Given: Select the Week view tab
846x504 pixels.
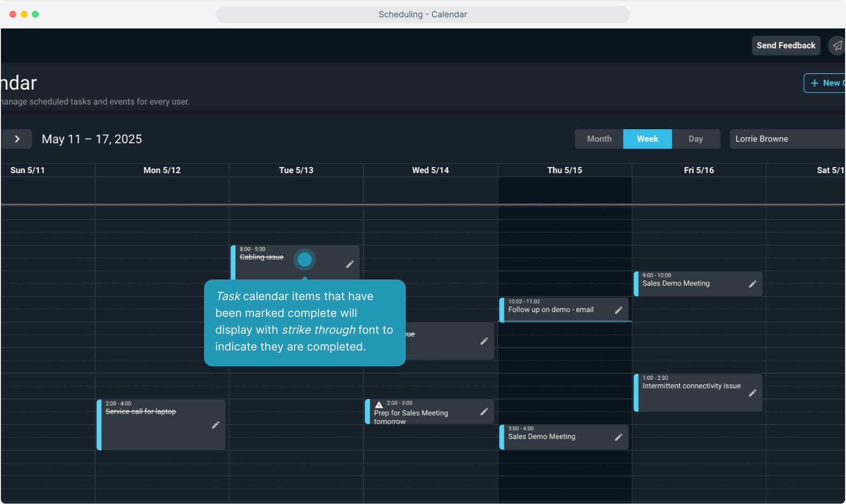Looking at the screenshot, I should (x=647, y=139).
